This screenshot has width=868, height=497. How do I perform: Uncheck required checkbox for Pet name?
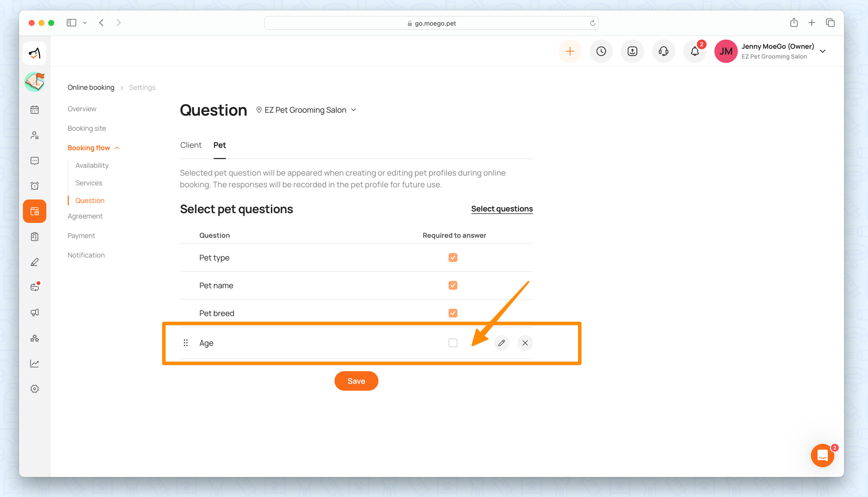click(453, 285)
